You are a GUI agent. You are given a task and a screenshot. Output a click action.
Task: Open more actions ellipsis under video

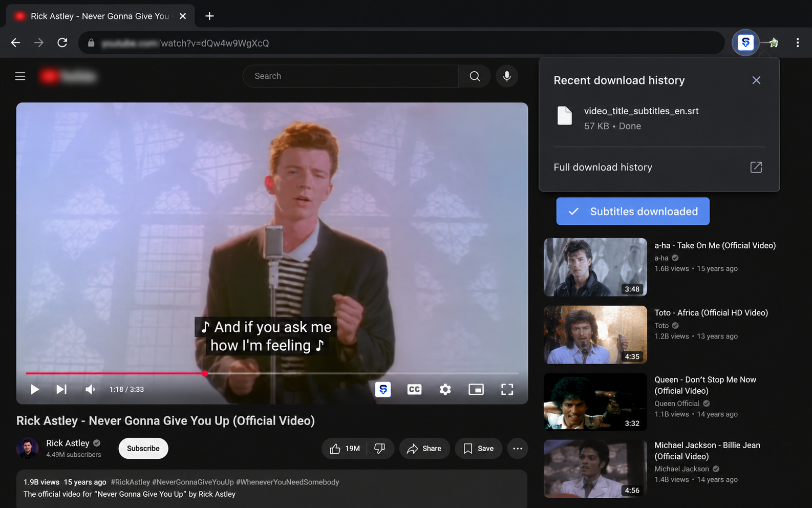point(518,449)
